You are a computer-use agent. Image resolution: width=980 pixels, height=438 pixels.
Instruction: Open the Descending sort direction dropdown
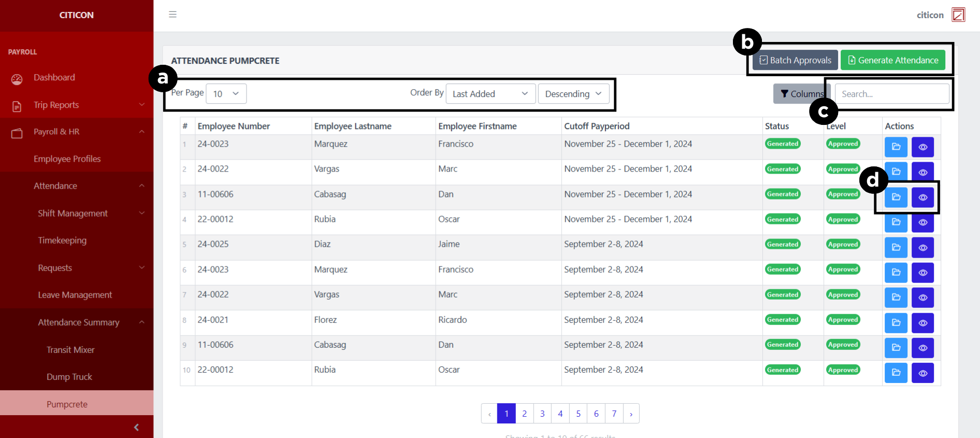[573, 94]
